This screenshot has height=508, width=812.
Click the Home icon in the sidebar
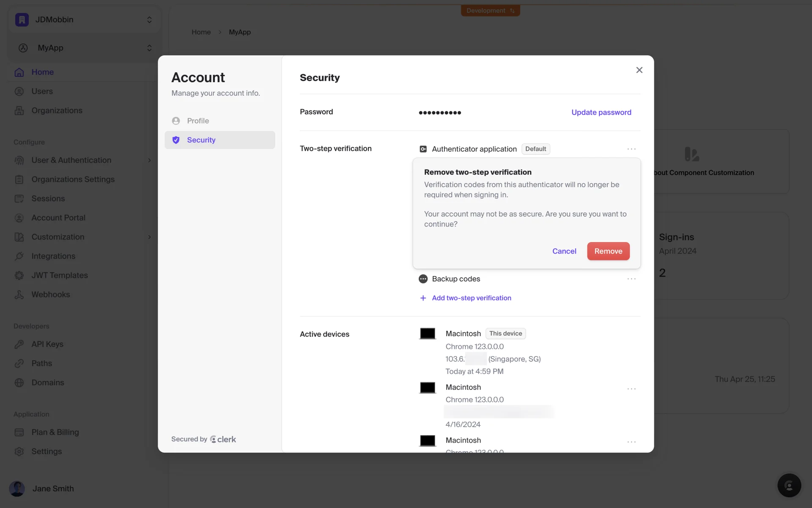coord(19,72)
